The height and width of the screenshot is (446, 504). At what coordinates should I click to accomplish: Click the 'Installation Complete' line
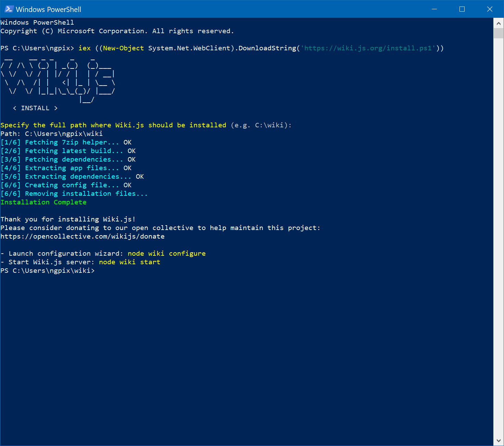click(x=43, y=202)
